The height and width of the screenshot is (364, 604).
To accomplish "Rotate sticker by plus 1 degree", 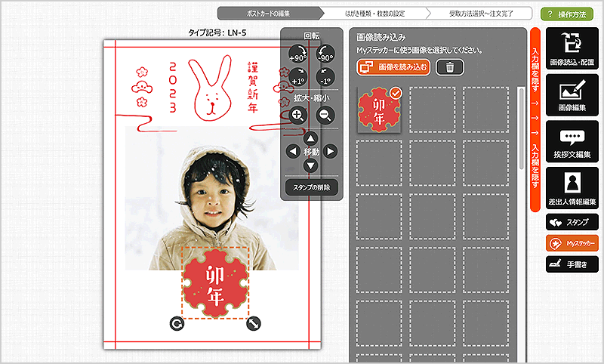I will [298, 77].
